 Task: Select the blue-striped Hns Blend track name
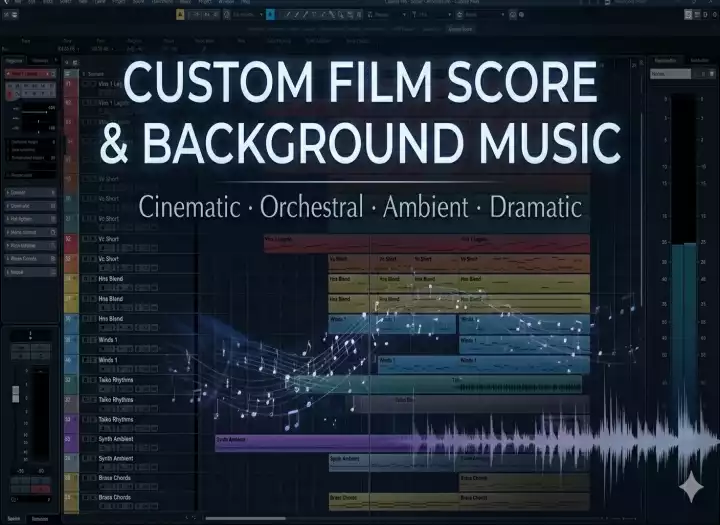[x=111, y=318]
